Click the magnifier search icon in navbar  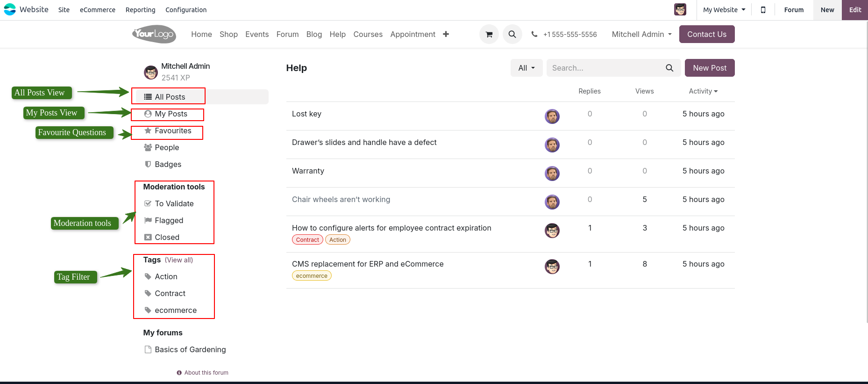click(512, 34)
